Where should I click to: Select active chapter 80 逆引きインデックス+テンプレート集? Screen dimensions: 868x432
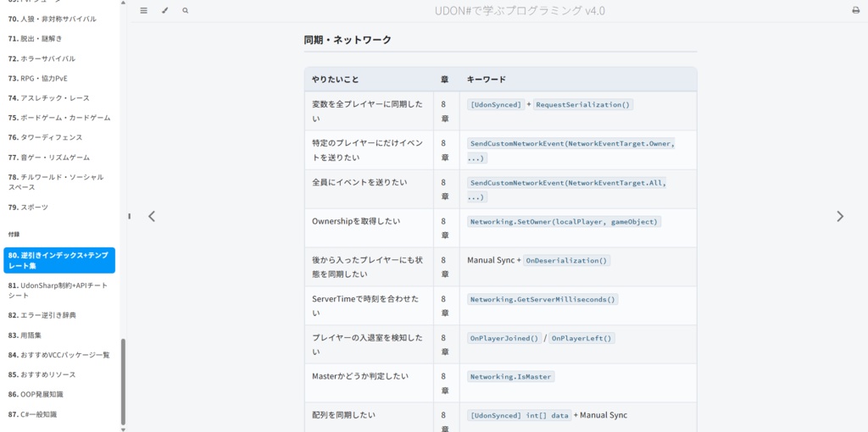coord(59,261)
